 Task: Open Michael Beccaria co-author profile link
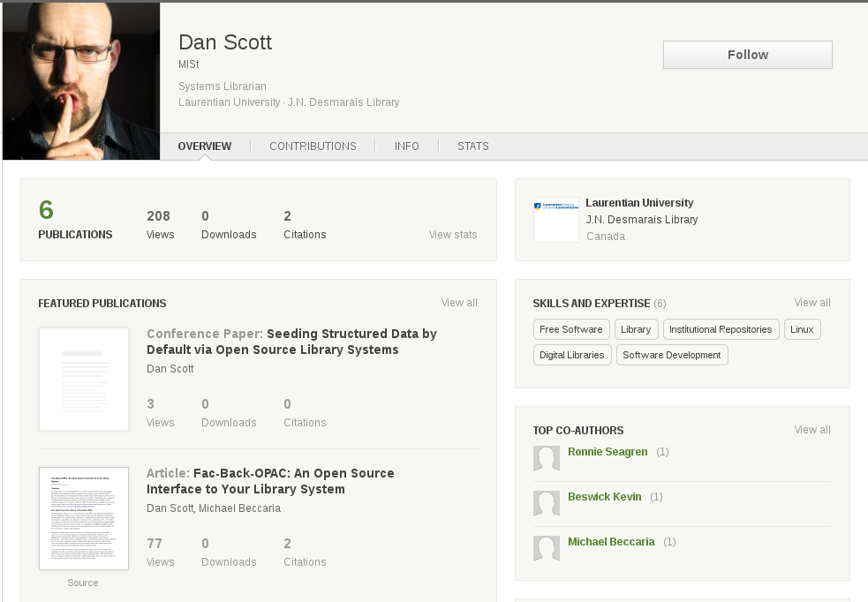click(x=611, y=542)
